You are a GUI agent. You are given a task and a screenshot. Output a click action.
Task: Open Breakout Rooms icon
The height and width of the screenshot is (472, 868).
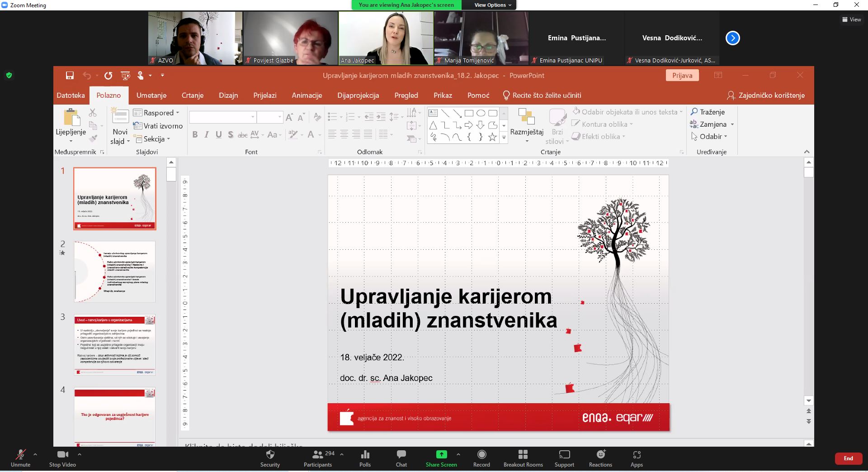tap(523, 454)
